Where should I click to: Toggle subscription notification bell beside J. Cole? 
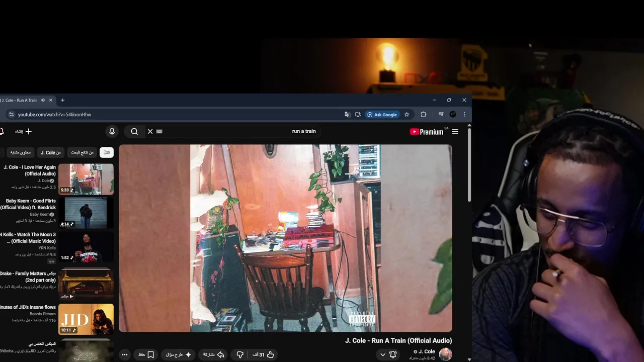393,354
